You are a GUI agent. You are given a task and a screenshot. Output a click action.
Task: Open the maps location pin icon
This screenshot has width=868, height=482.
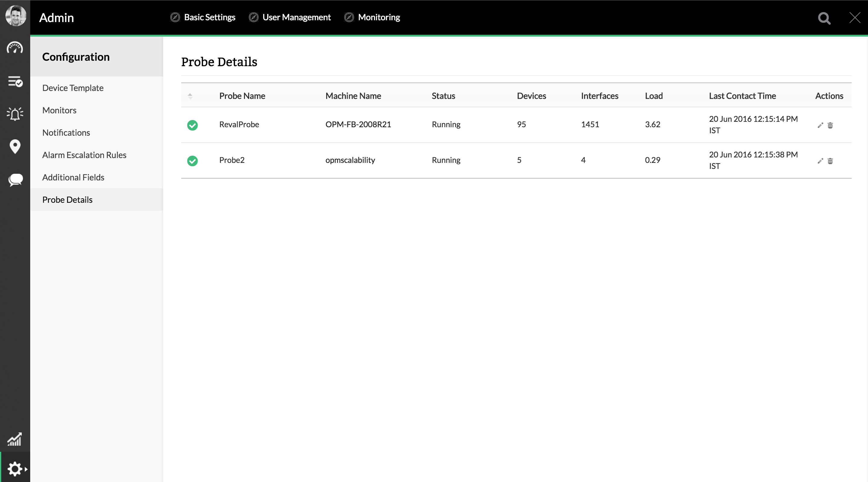tap(15, 147)
